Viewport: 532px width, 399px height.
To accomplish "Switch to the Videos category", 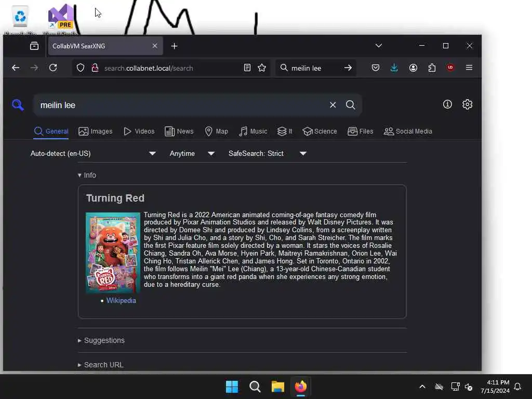I will pos(139,131).
